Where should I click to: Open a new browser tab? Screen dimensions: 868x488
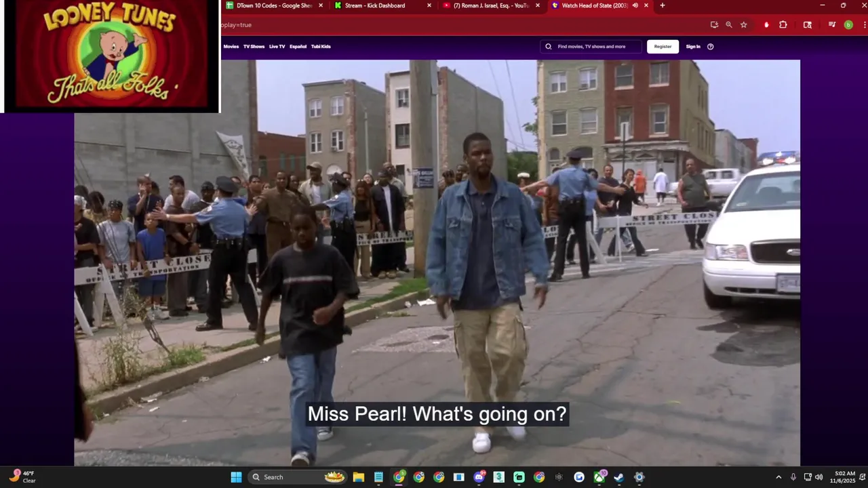(x=663, y=5)
